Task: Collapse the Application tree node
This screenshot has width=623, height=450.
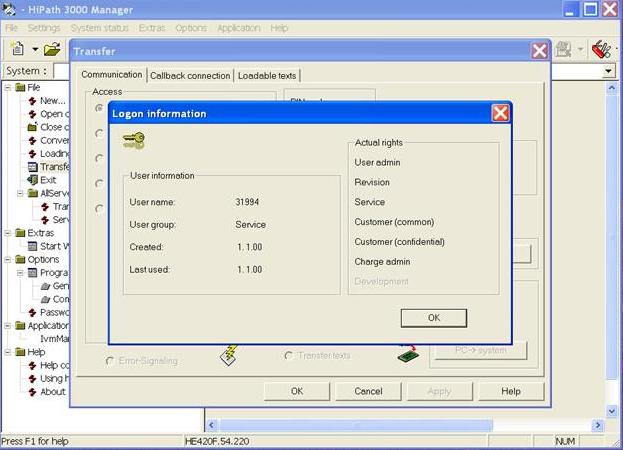Action: (8, 326)
